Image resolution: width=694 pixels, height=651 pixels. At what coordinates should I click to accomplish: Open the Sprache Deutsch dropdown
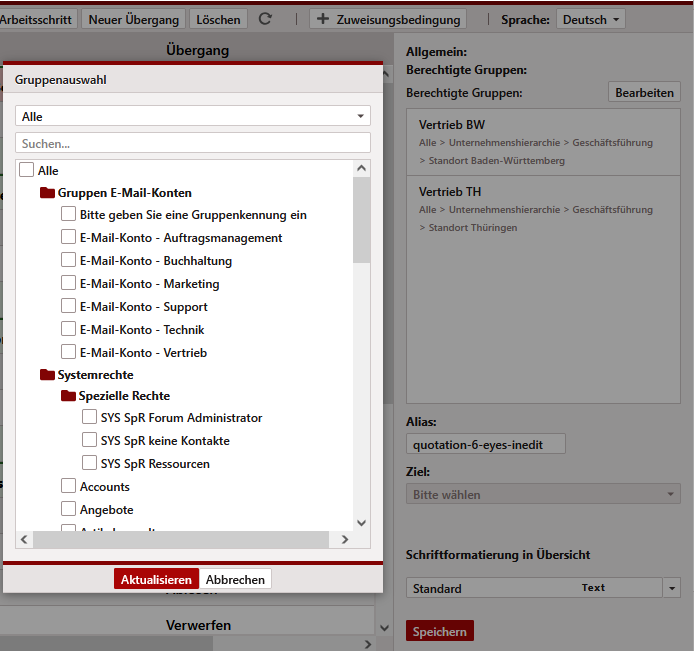pyautogui.click(x=591, y=19)
